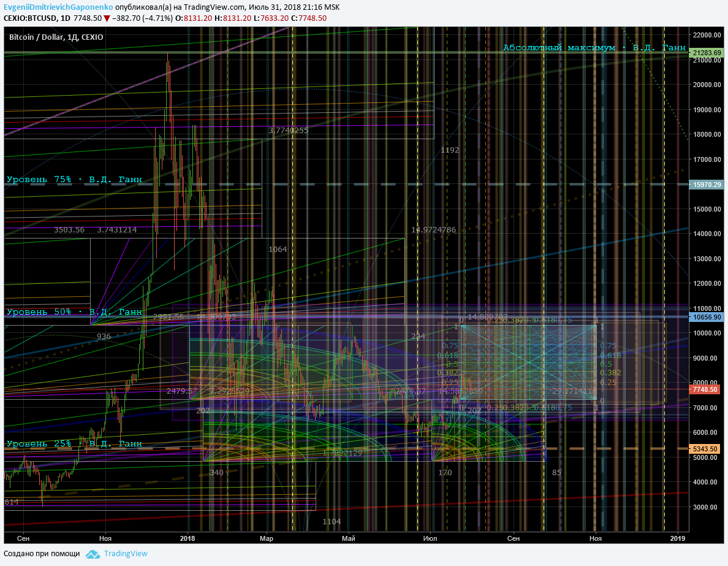The height and width of the screenshot is (566, 728).
Task: Click the low value L:7633.20 in the header
Action: coord(271,18)
